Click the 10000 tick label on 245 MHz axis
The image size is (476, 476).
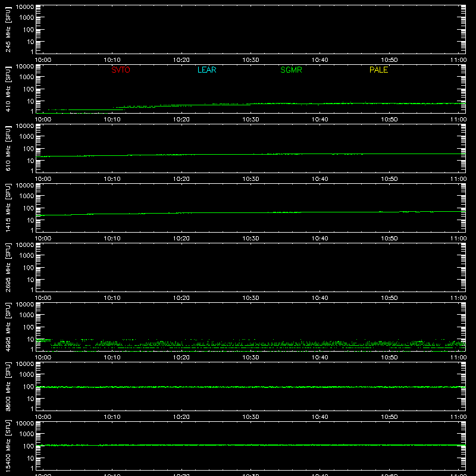click(25, 7)
